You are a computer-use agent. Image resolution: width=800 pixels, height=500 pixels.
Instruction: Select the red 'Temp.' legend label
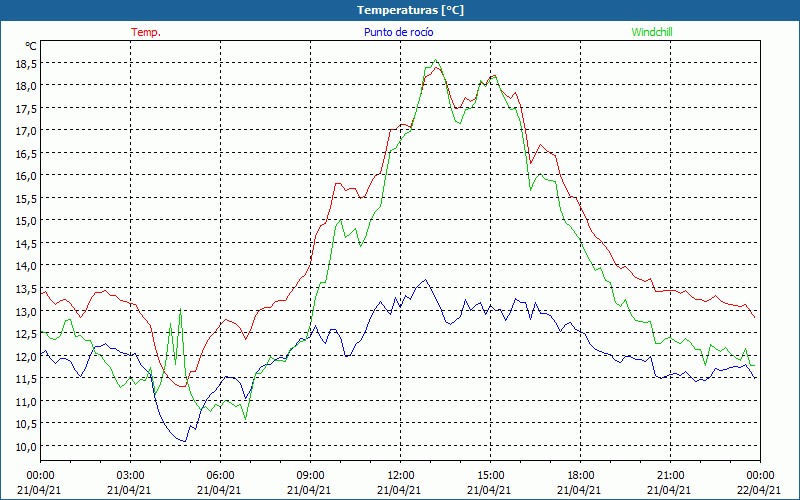pyautogui.click(x=146, y=32)
